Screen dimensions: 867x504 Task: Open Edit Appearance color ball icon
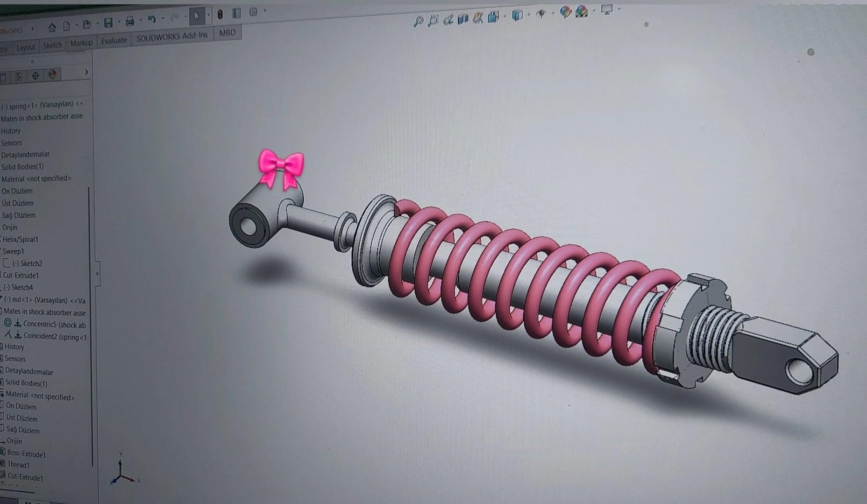[565, 12]
